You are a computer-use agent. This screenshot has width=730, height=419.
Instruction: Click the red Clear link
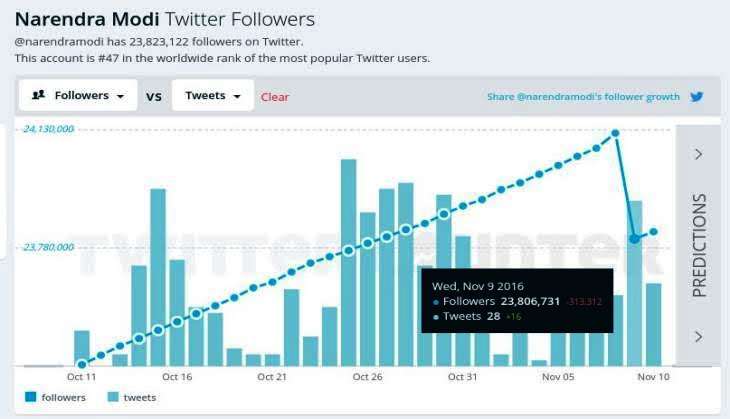(275, 97)
